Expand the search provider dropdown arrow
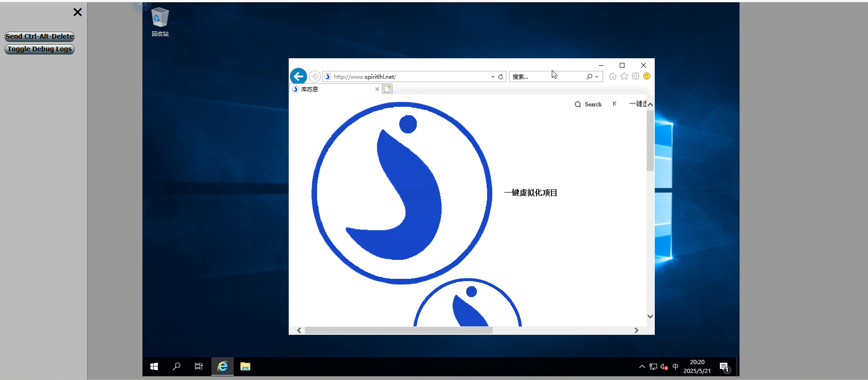 pyautogui.click(x=597, y=77)
